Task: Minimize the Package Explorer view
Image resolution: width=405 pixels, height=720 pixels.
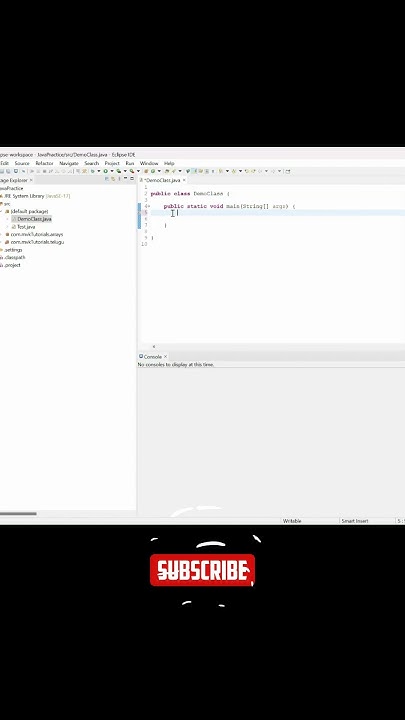Action: click(125, 179)
